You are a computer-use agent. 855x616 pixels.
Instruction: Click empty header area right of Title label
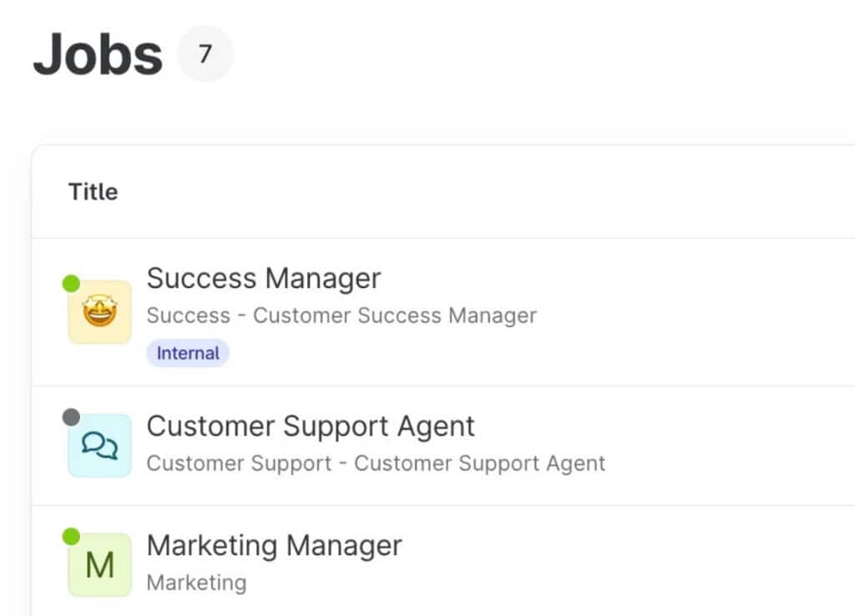pos(501,192)
